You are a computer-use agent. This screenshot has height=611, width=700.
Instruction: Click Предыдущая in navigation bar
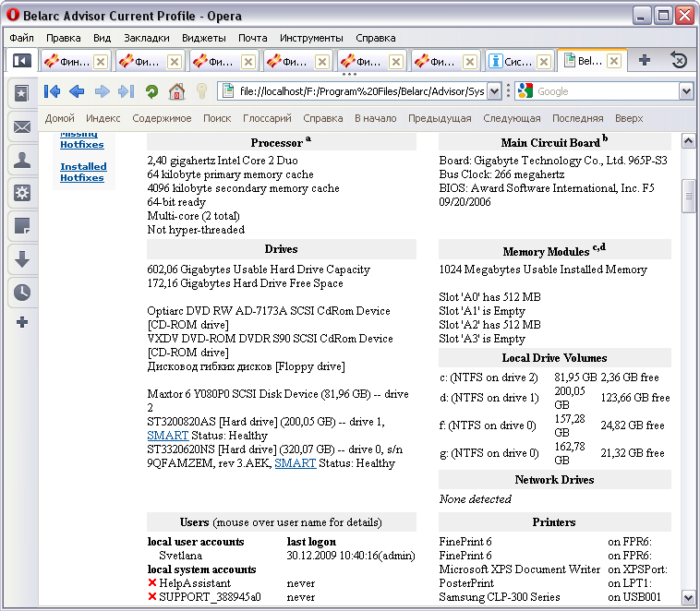click(x=440, y=118)
